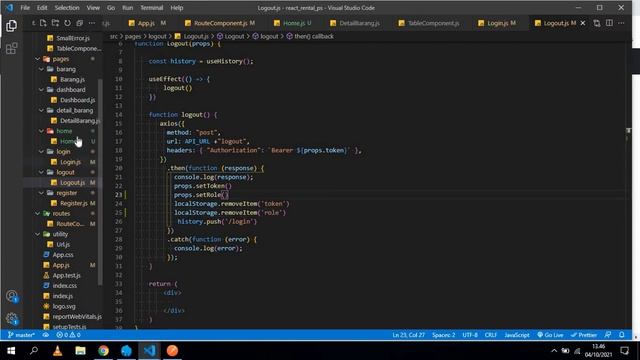Collapse the utility folder

coord(60,234)
